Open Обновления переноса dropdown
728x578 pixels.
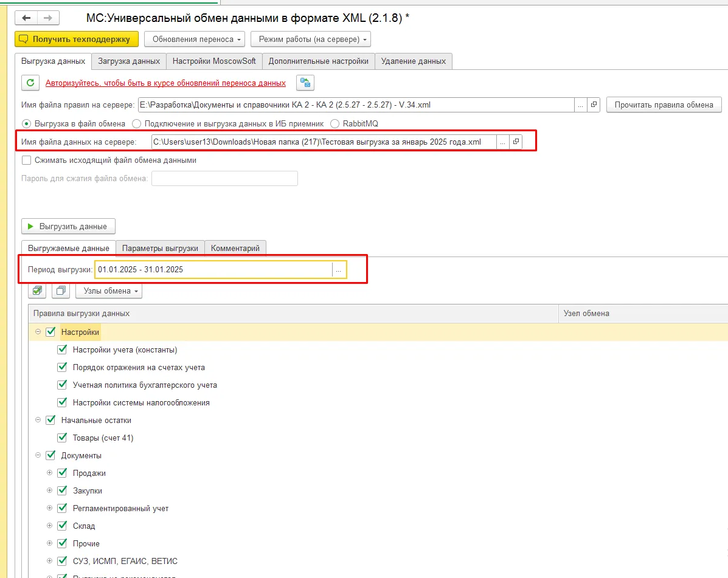pos(195,40)
